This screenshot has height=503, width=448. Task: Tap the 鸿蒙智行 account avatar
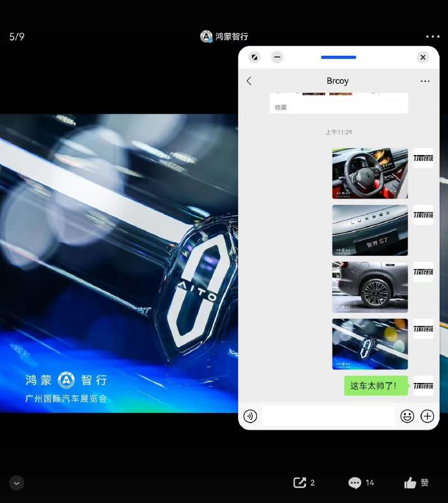coord(206,36)
